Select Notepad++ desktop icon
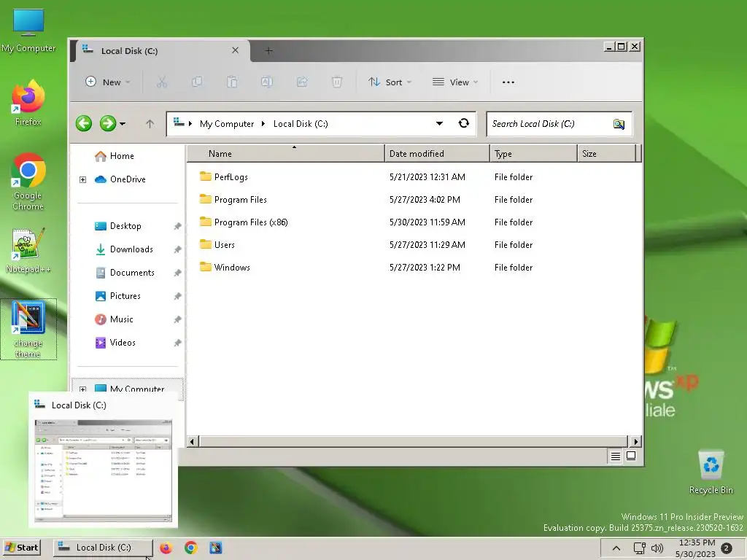This screenshot has width=747, height=560. (x=28, y=251)
